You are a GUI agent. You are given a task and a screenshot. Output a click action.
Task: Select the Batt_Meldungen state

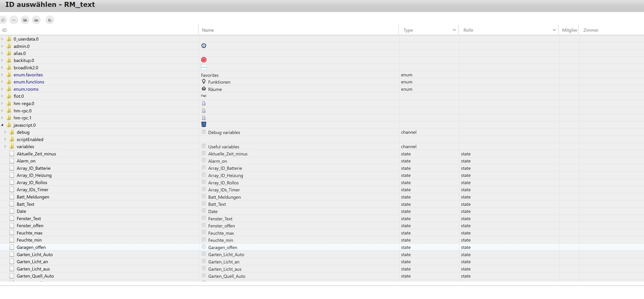(33, 197)
